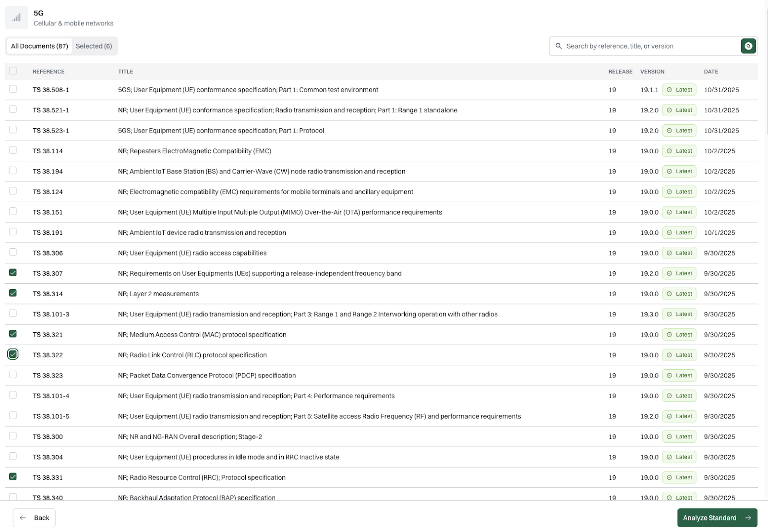The image size is (768, 532).
Task: Click title NR; Ambient IoT device radio transmission
Action: tap(202, 232)
